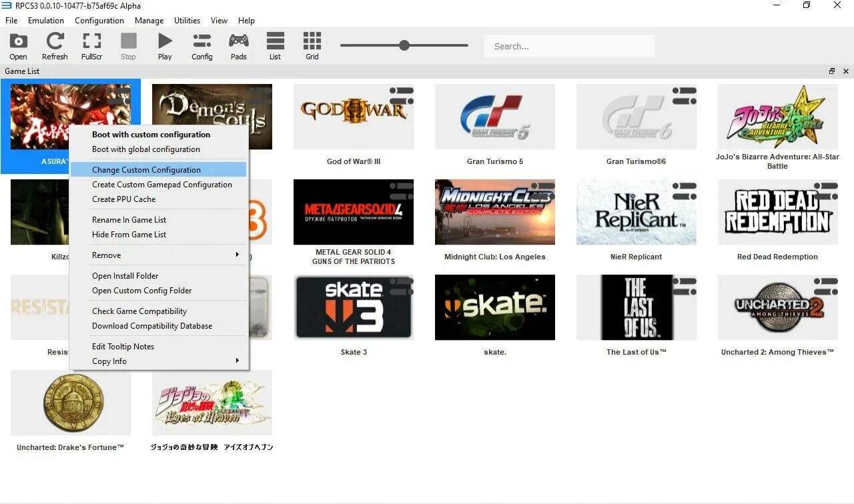Select the skate. game thumbnail

click(495, 307)
